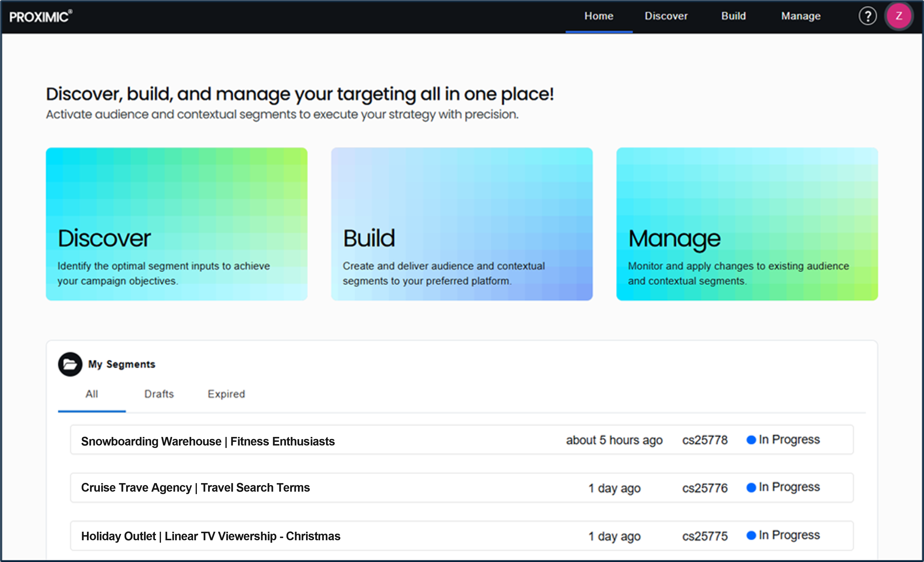Open Holiday Outlet | Linear TV Viewership segment
Viewport: 924px width, 562px height.
(462, 536)
